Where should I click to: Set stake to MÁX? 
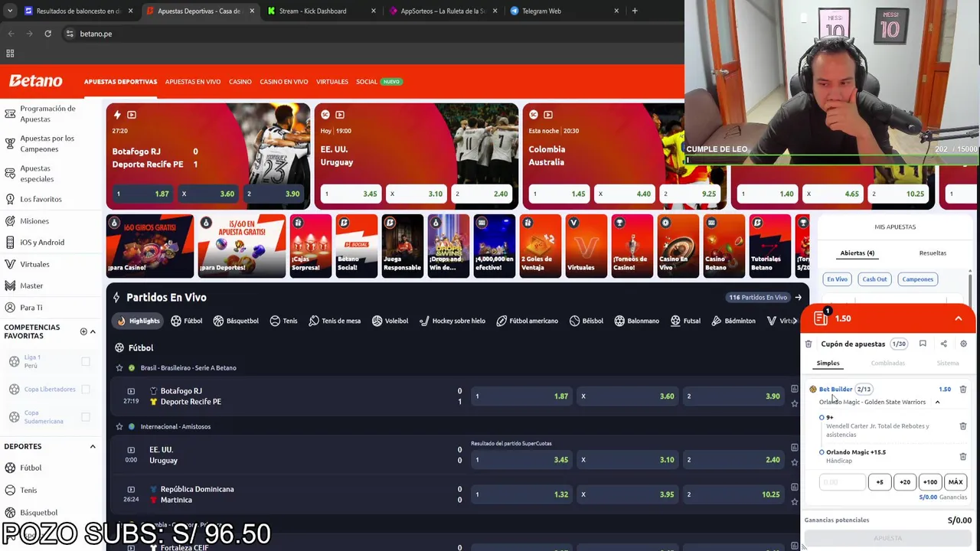[x=955, y=482]
